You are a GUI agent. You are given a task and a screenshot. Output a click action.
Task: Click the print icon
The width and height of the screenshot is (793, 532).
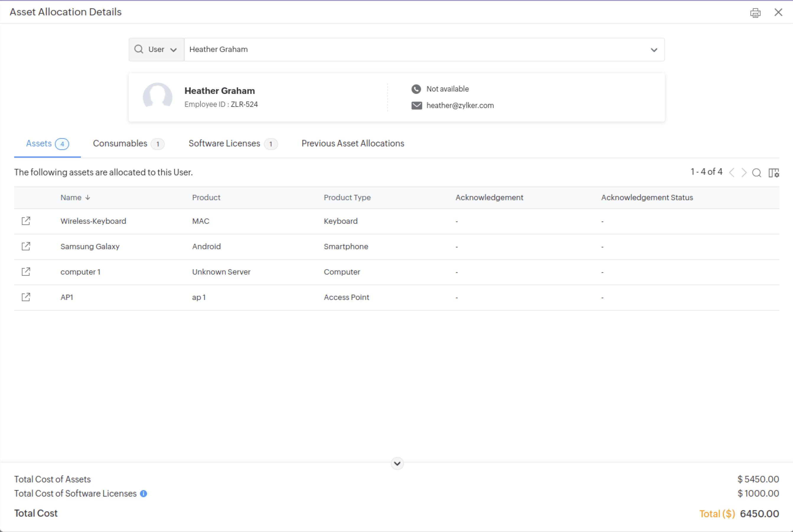point(755,13)
